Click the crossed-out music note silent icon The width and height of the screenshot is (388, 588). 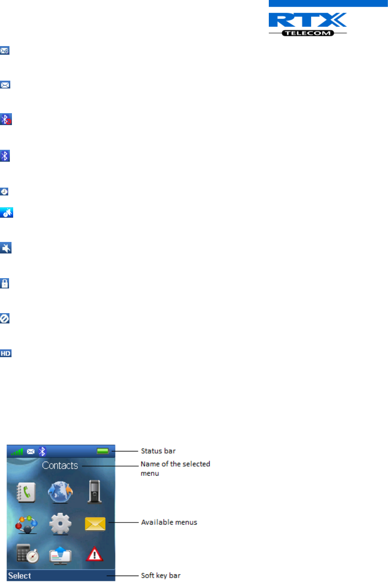pos(7,212)
